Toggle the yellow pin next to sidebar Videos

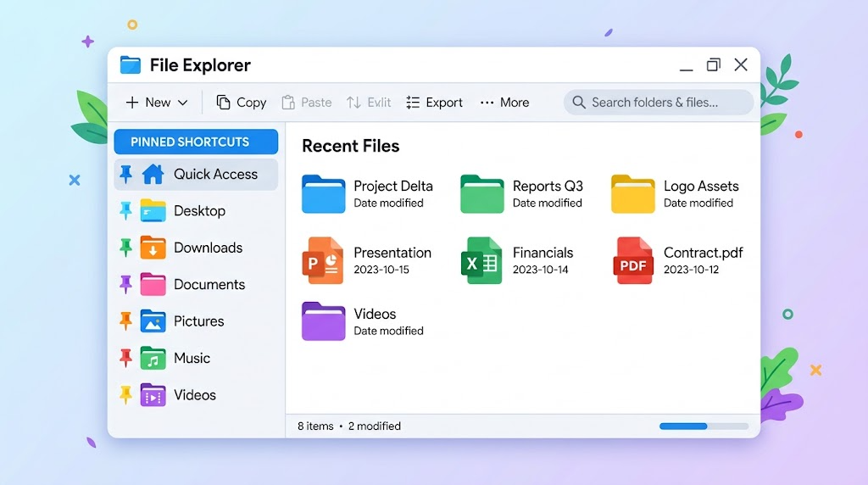coord(126,395)
